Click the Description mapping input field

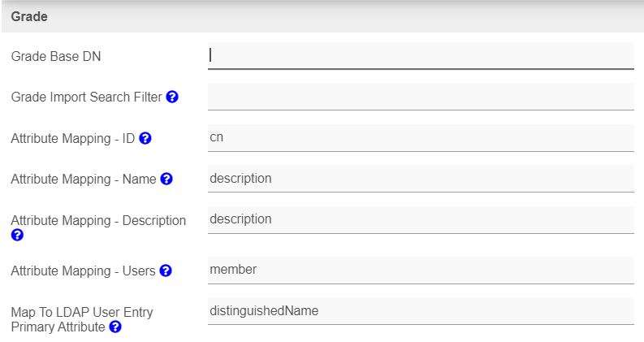(421, 219)
